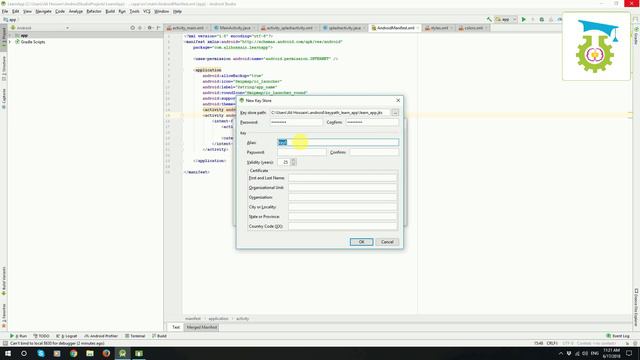Screen dimensions: 640x360
Task: Expand the Gradle Scripts tree node
Action: pyautogui.click(x=10, y=42)
